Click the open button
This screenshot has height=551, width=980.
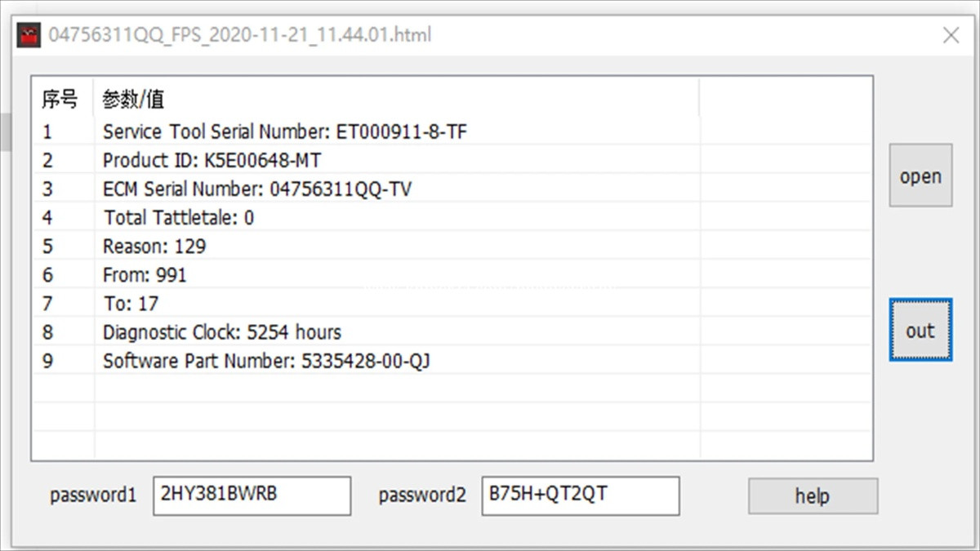coord(920,176)
